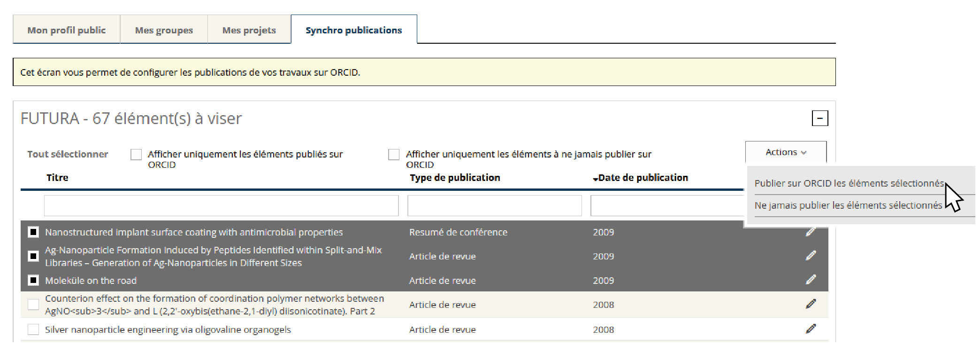Uncheck Ag-Nanoparticle Formation row checkbox

coord(33,256)
